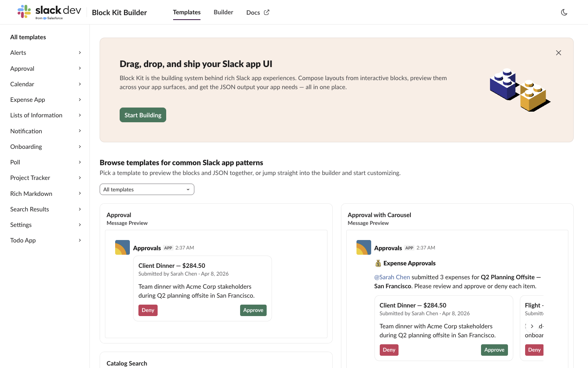Expand the Expense App chevron
The width and height of the screenshot is (588, 368).
coord(80,100)
